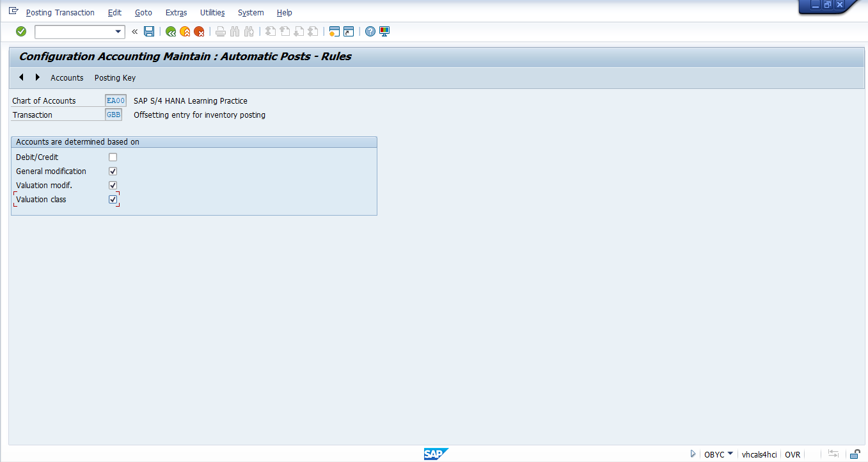Collapse command field with double chevron

point(134,31)
